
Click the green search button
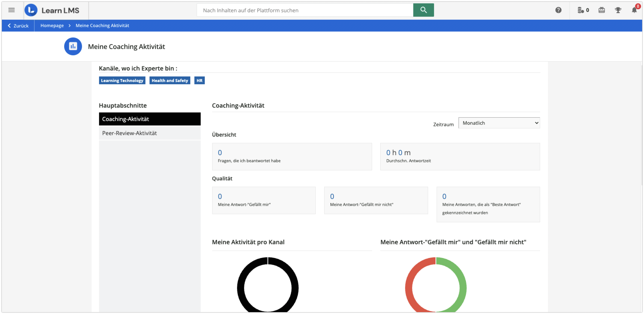423,10
